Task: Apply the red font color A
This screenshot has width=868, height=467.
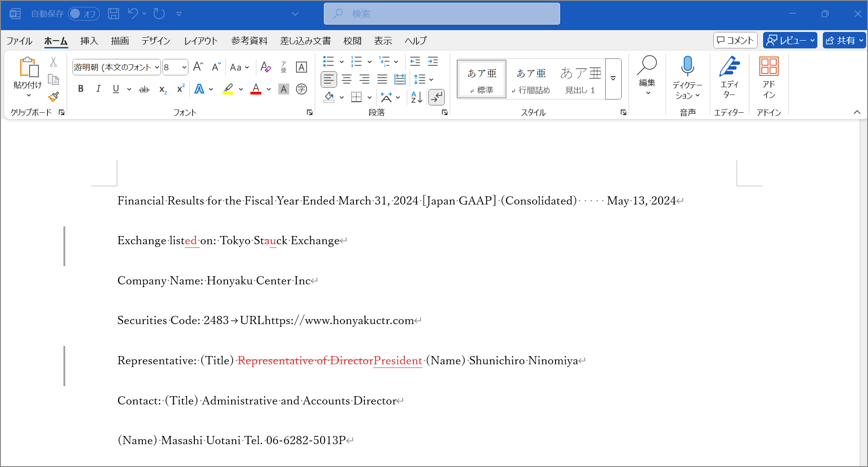Action: (256, 89)
